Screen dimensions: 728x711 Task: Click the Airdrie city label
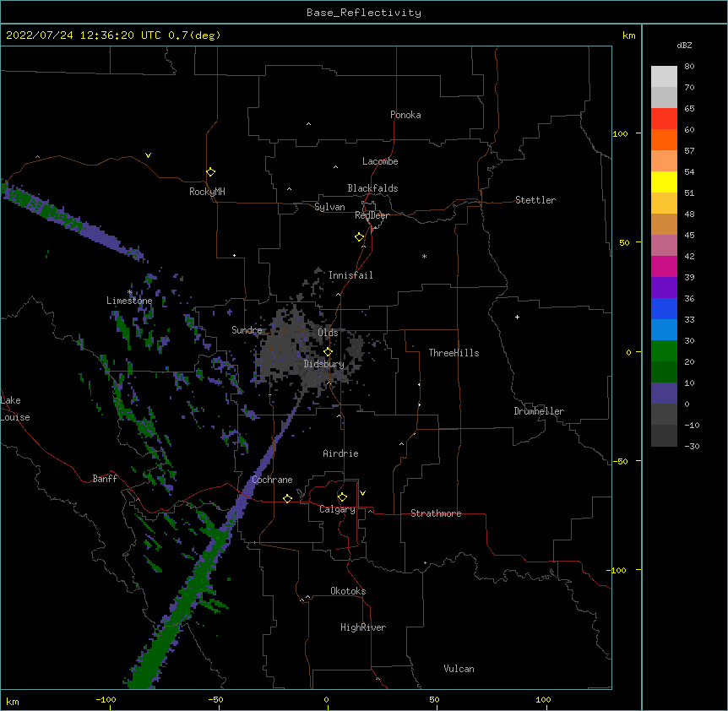(x=341, y=453)
